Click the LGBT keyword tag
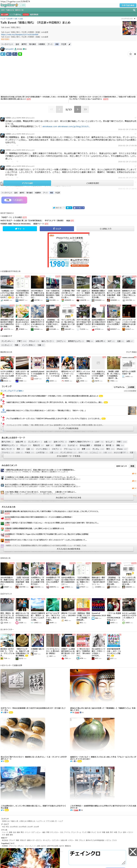 [99, 441]
